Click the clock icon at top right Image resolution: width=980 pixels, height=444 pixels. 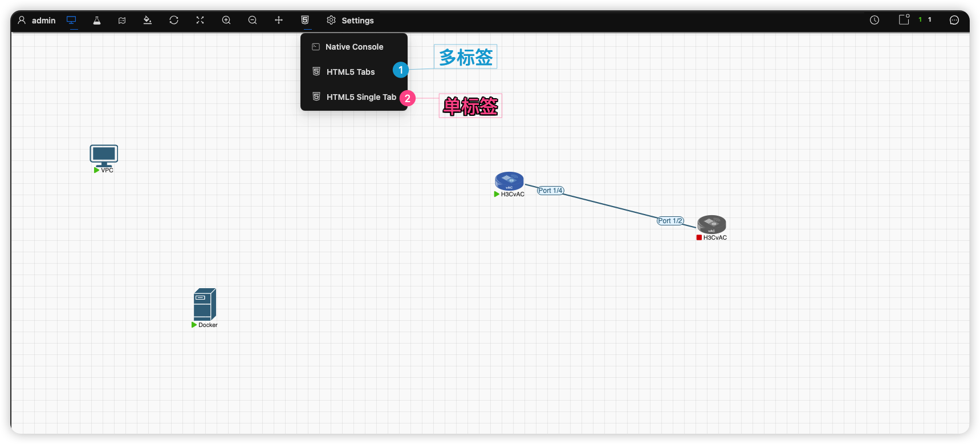pyautogui.click(x=875, y=20)
